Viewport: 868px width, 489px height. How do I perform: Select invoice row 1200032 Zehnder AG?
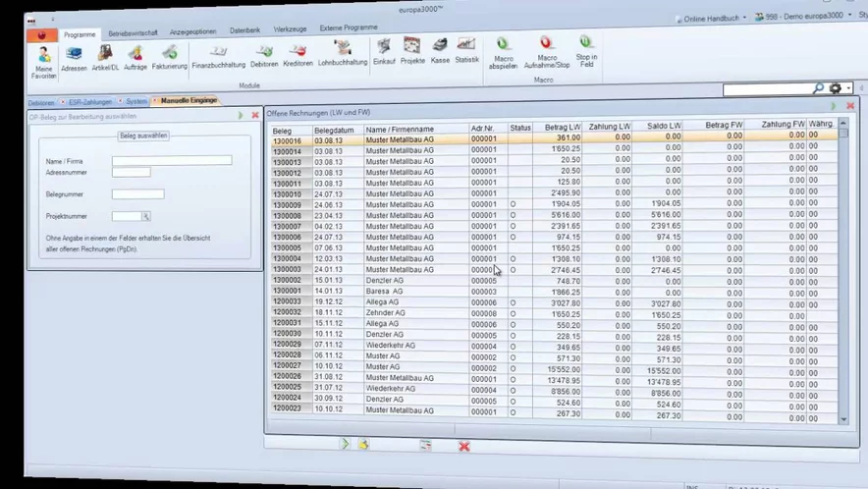pos(554,313)
